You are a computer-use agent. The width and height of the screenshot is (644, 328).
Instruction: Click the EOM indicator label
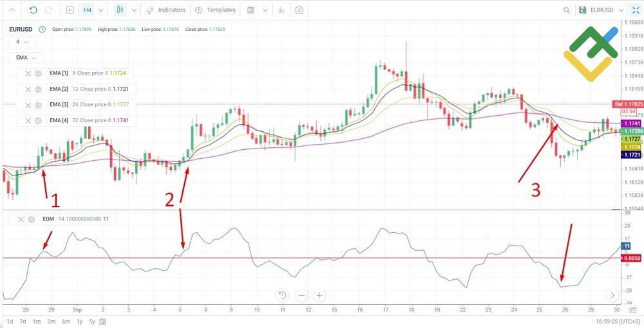point(48,219)
